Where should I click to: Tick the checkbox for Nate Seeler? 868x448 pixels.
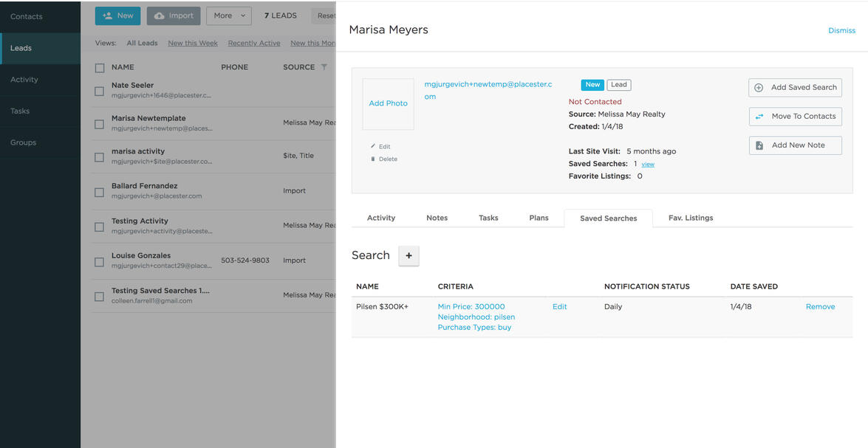99,91
